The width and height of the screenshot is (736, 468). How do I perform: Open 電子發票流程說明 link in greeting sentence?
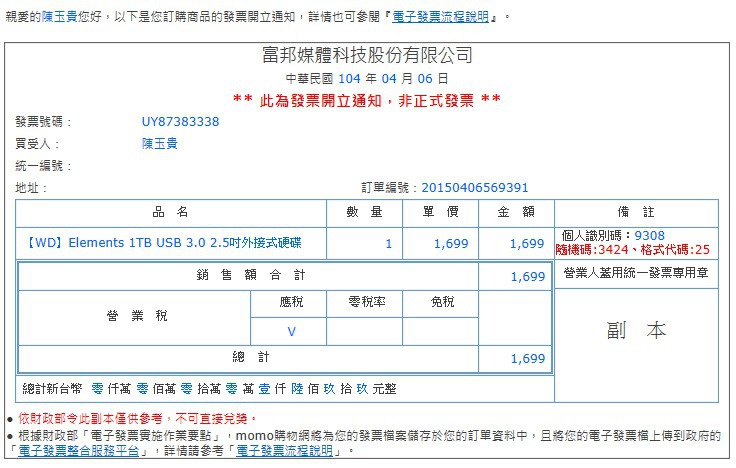440,17
